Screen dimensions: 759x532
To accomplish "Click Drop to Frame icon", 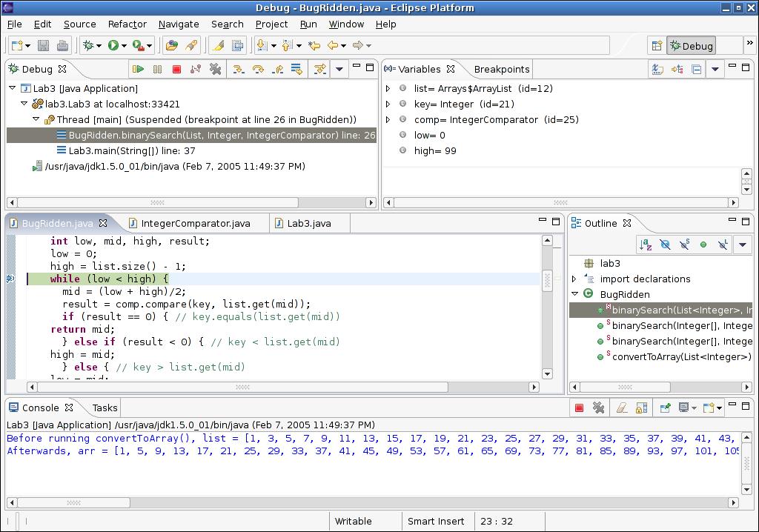I will 296,69.
